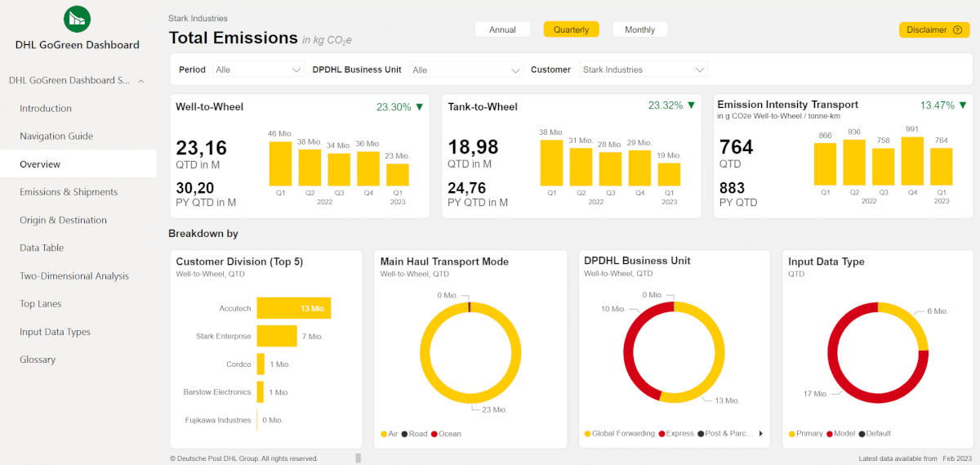
Task: Click the Disclaimer help question mark icon
Action: (957, 30)
